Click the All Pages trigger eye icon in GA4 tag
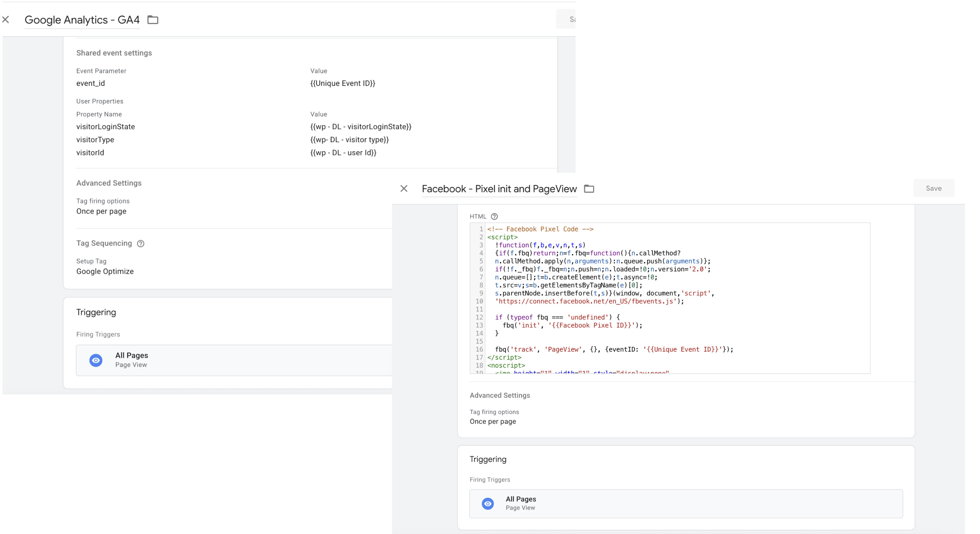Image resolution: width=980 pixels, height=534 pixels. pos(96,360)
